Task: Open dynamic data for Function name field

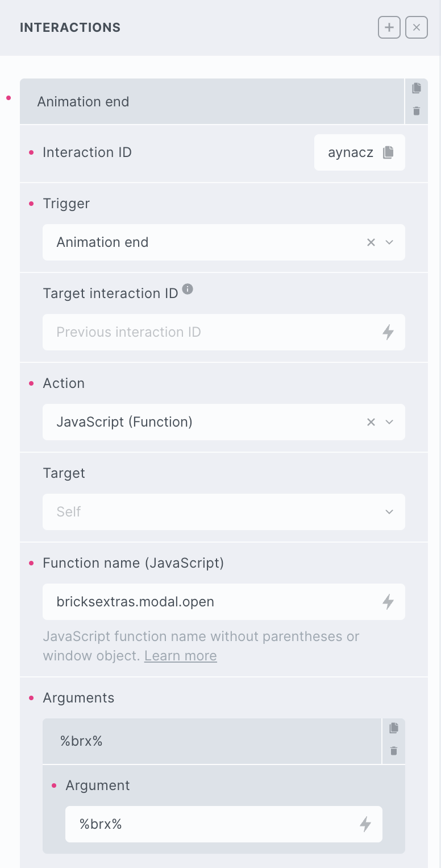Action: coord(388,602)
